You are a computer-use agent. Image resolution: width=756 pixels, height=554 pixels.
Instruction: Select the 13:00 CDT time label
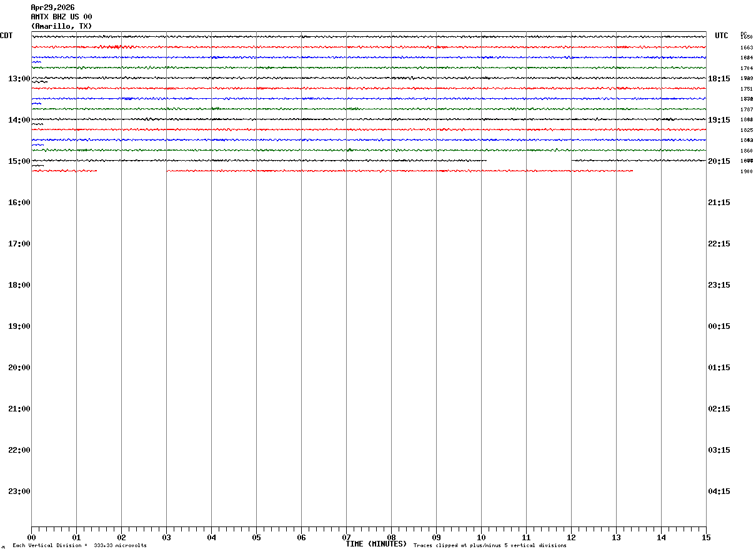pyautogui.click(x=19, y=79)
